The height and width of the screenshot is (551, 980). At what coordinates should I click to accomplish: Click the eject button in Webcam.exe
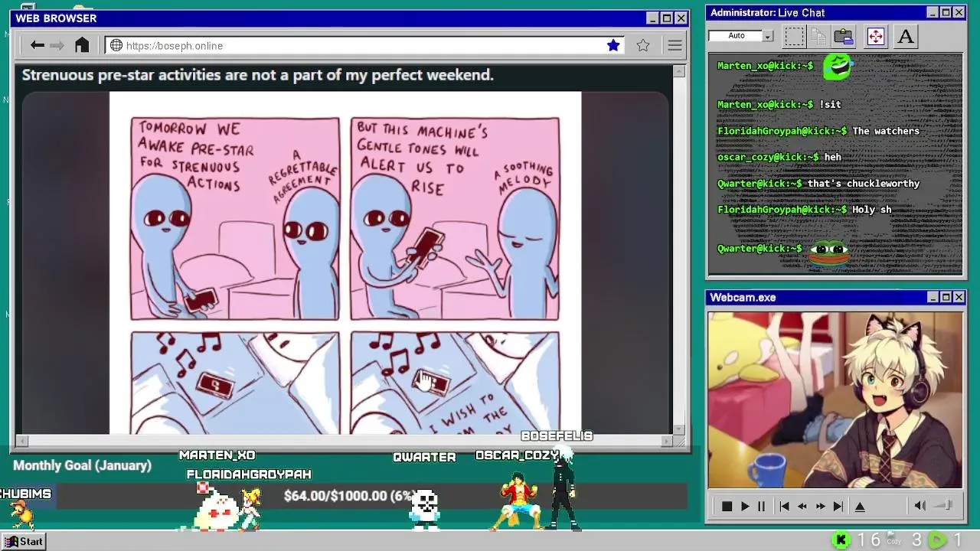pos(860,506)
